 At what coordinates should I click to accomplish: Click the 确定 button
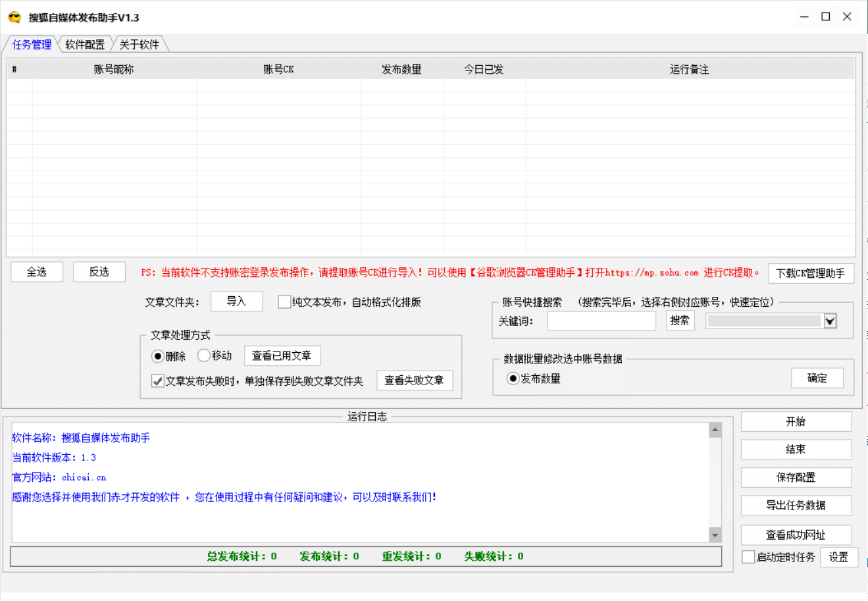[817, 378]
